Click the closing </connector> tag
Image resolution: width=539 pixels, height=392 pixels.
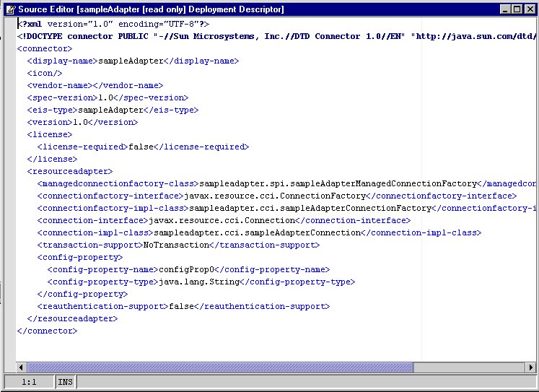point(47,331)
